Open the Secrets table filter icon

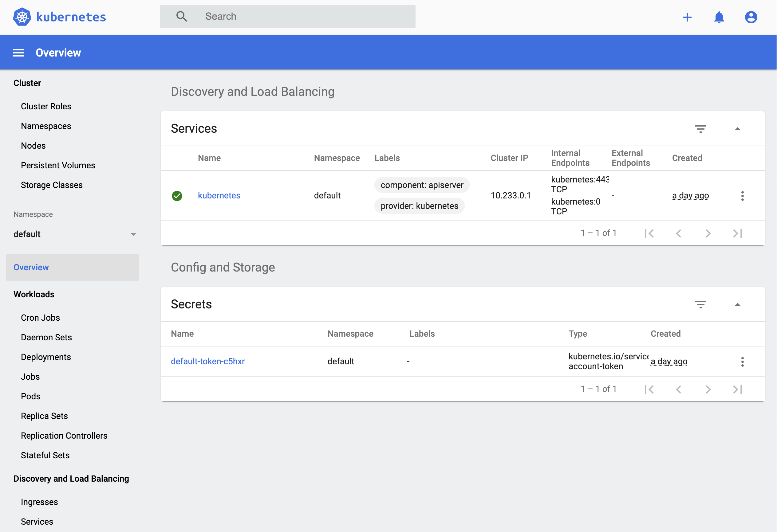pyautogui.click(x=700, y=304)
